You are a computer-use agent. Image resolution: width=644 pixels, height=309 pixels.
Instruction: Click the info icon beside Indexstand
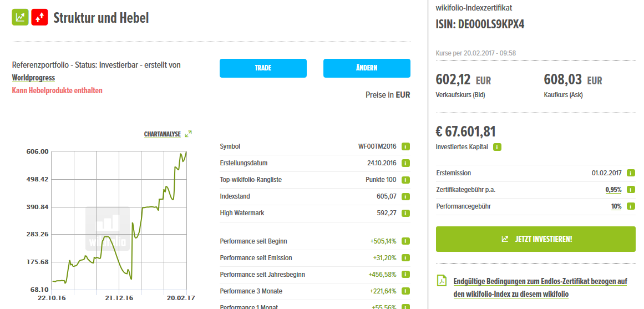(405, 196)
